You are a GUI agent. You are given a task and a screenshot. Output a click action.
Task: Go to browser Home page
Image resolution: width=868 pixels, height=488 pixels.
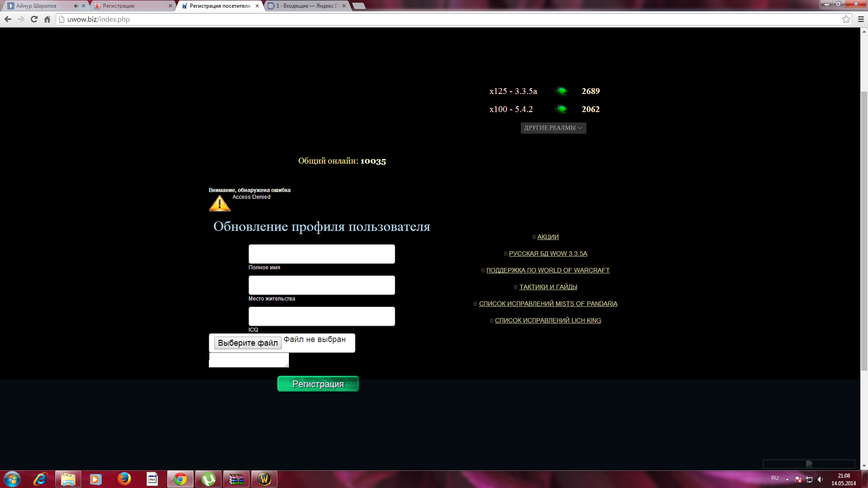[x=47, y=19]
